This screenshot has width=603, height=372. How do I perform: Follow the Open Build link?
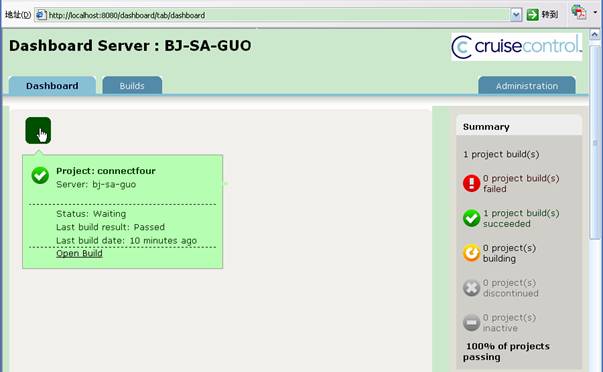click(x=79, y=253)
